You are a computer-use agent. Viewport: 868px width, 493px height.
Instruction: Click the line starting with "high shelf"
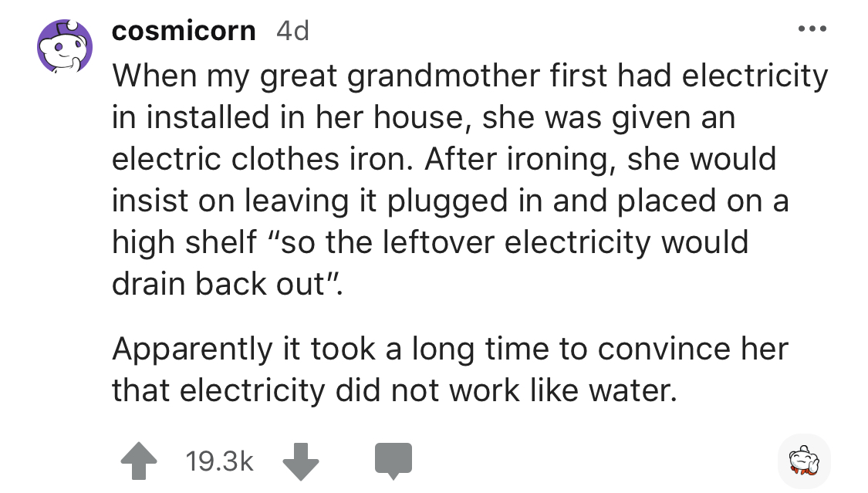[431, 242]
